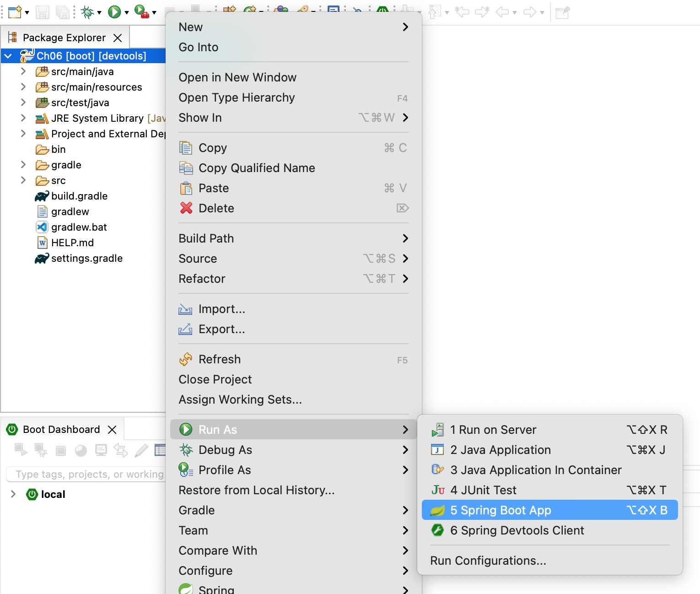Open the New submenu

[293, 27]
